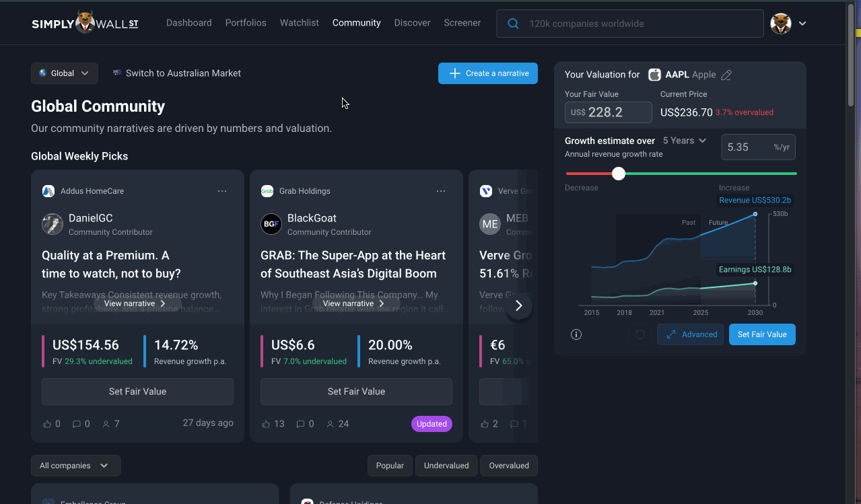This screenshot has width=861, height=504.
Task: Click the red Decrease part of slider
Action: pyautogui.click(x=589, y=174)
